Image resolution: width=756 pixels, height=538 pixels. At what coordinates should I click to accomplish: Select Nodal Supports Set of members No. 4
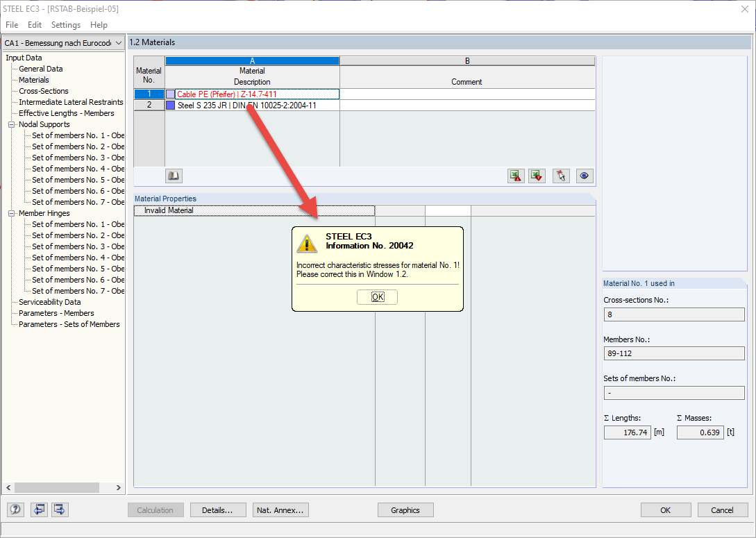[78, 169]
